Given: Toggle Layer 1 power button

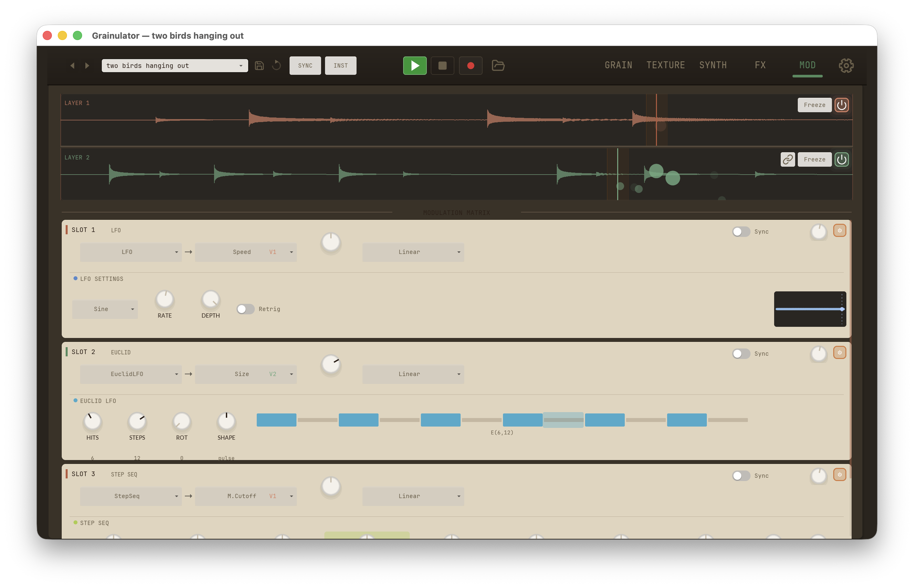Looking at the screenshot, I should point(841,105).
